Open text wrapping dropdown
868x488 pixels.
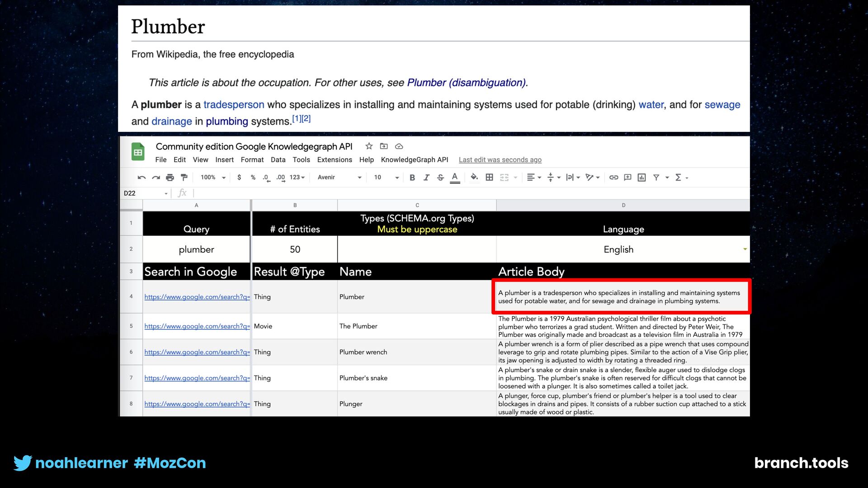click(573, 178)
